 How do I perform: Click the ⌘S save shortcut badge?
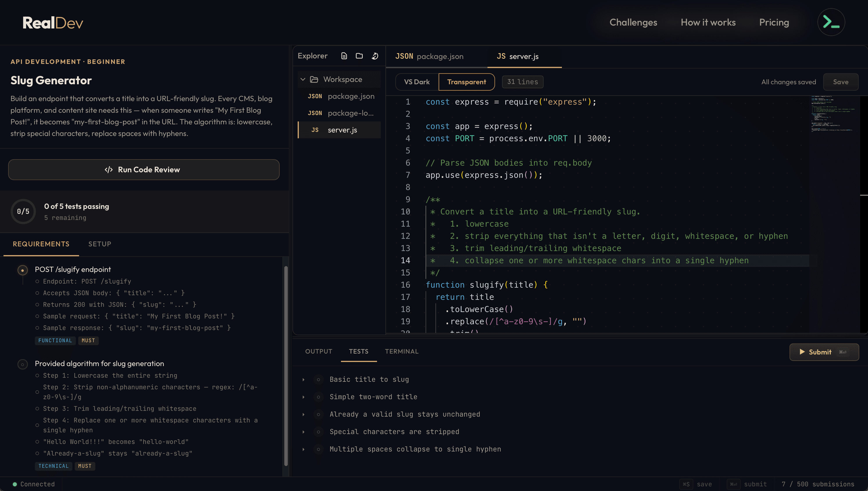(686, 484)
